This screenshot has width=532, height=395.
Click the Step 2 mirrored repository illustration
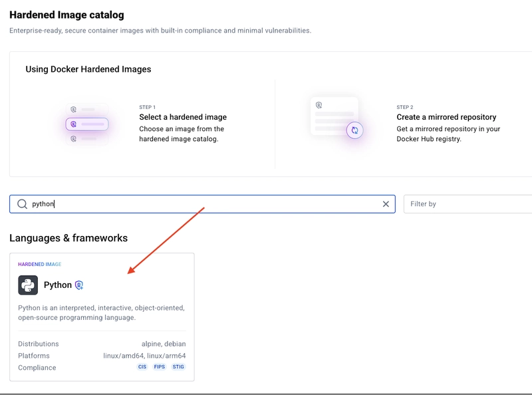(x=337, y=118)
